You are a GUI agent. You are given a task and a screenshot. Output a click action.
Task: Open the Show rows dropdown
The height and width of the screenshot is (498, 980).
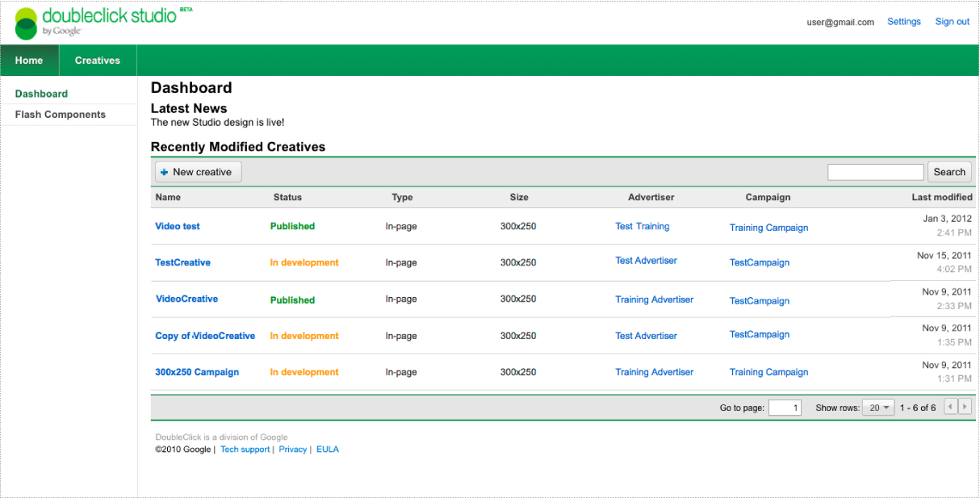tap(878, 408)
